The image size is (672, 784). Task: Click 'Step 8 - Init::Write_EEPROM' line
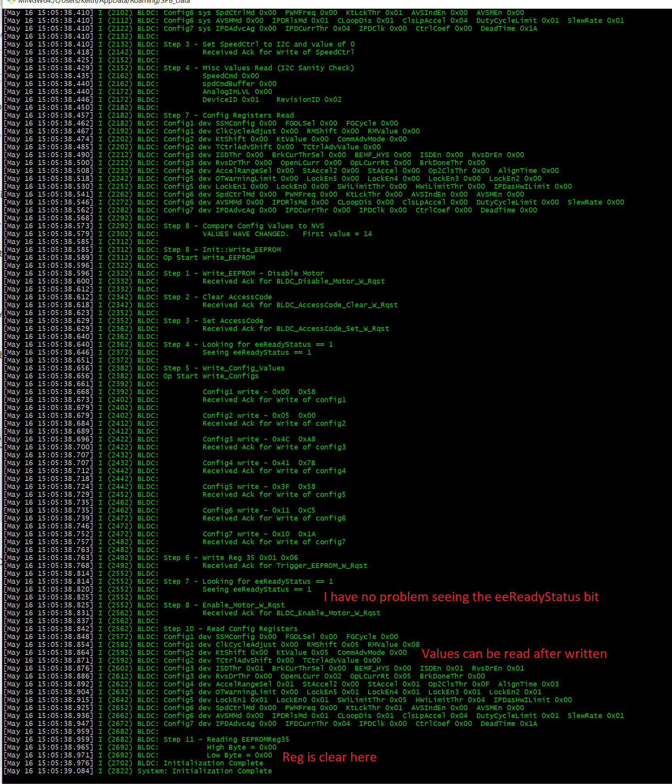(x=222, y=250)
